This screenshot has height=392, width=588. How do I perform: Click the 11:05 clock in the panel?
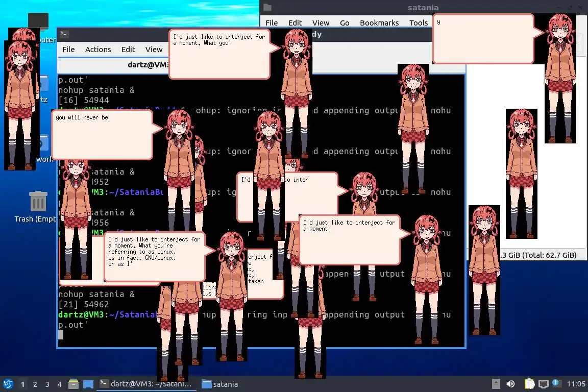[576, 384]
